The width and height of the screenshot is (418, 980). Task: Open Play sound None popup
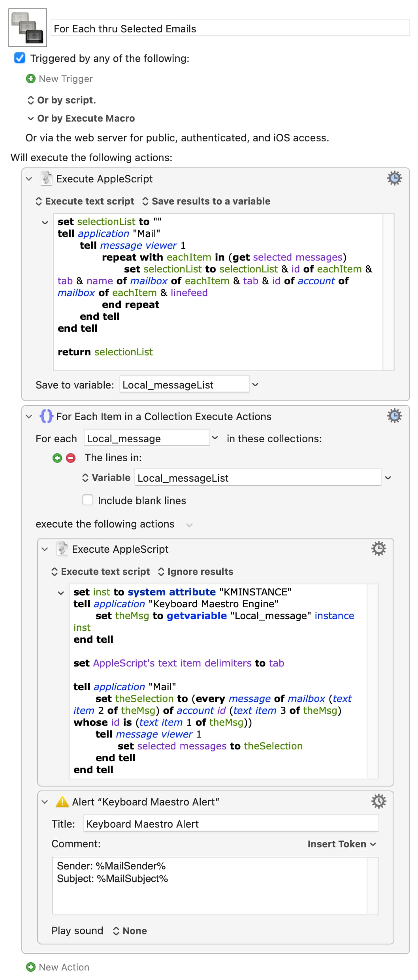coord(130,931)
